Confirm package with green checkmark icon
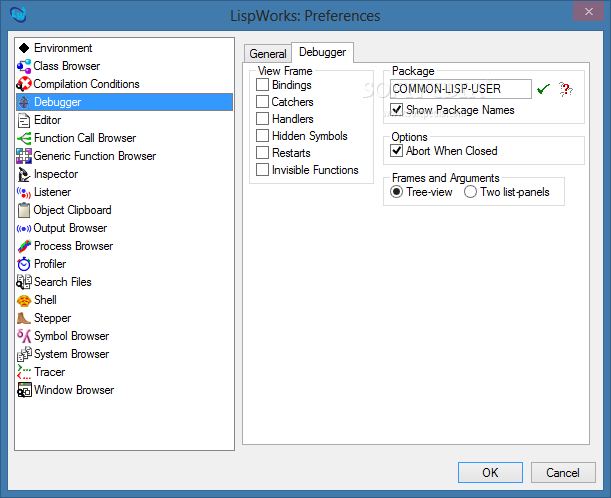Image resolution: width=611 pixels, height=498 pixels. point(543,89)
